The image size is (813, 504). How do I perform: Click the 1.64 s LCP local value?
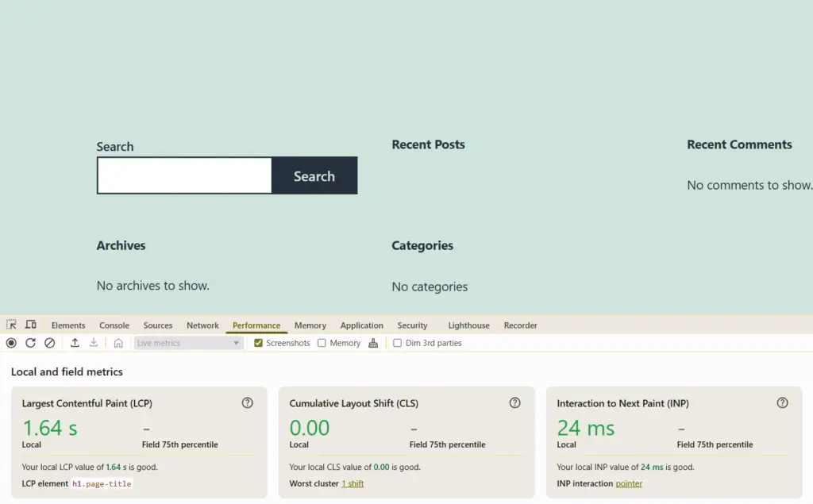(50, 428)
